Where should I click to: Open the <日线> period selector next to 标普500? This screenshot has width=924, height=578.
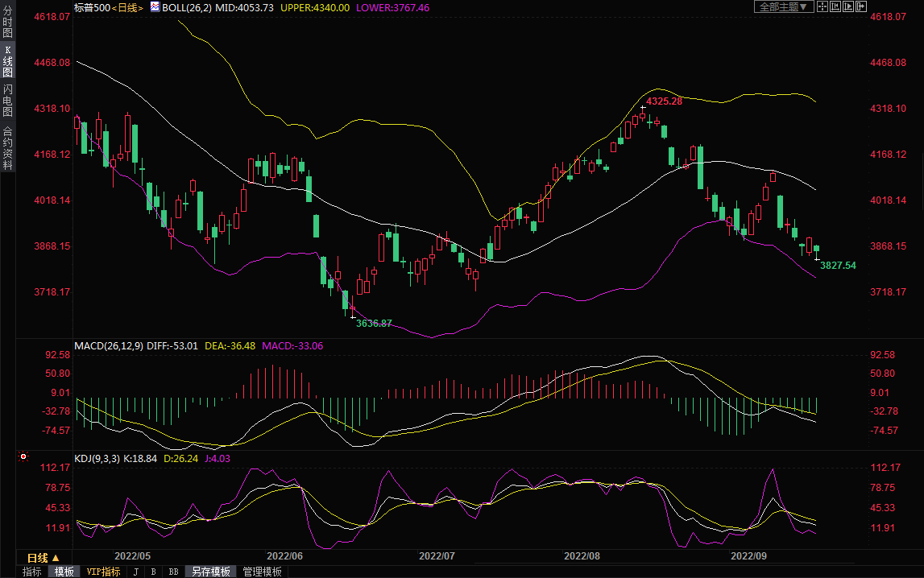[127, 7]
